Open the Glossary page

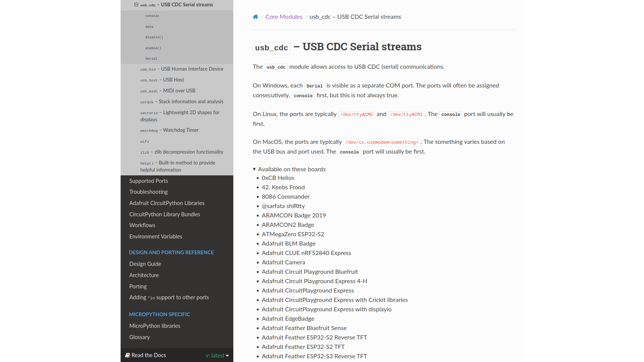139,337
